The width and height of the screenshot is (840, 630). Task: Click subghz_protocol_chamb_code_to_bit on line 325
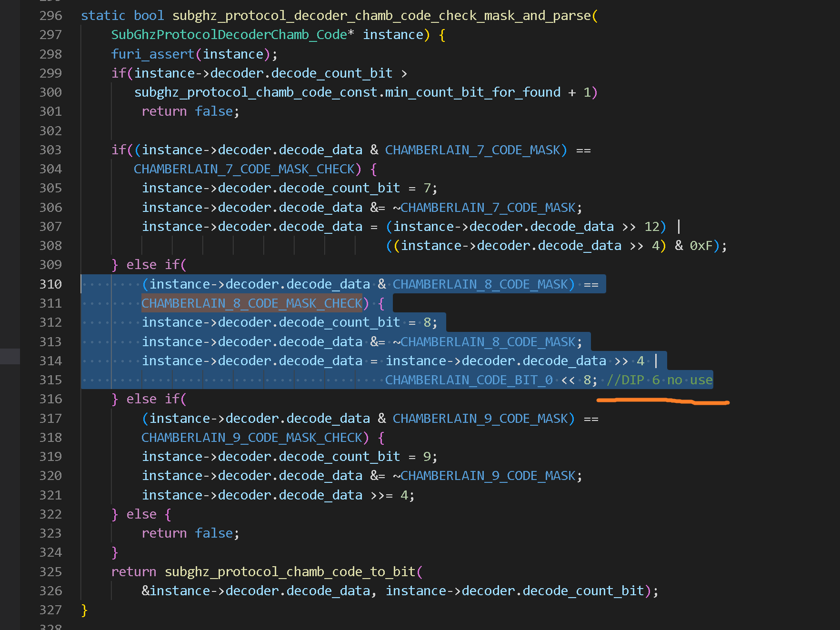292,571
